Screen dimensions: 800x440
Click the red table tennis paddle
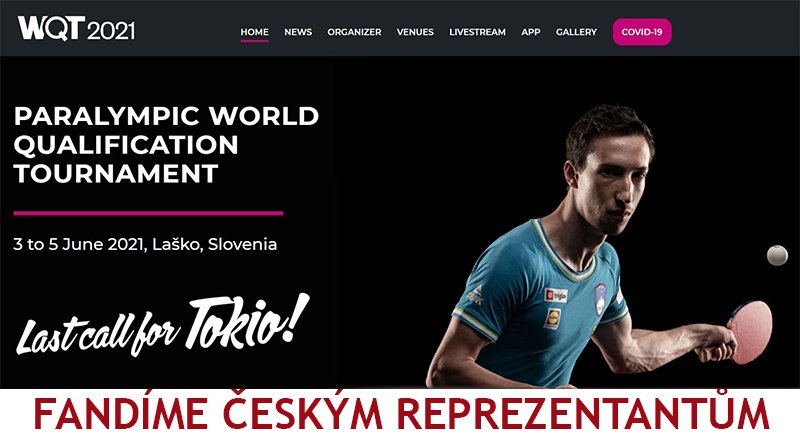[750, 332]
